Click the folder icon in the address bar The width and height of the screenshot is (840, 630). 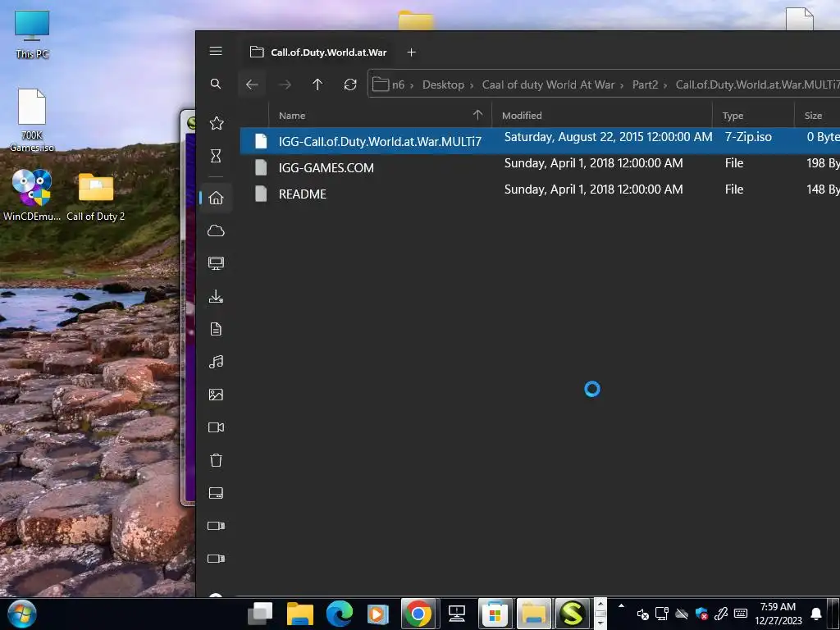tap(380, 84)
